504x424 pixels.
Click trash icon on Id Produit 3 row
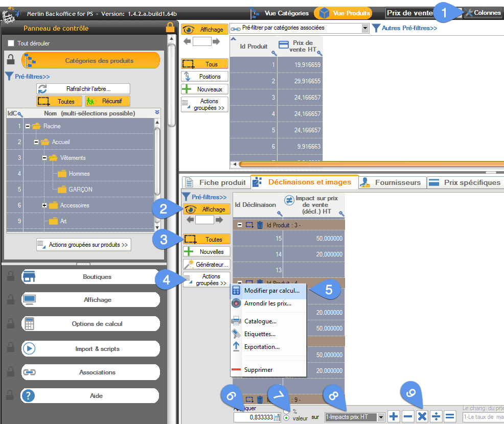[260, 225]
